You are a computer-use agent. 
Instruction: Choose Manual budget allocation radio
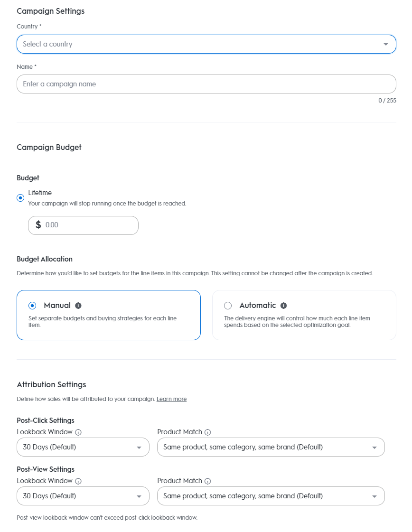pos(32,306)
